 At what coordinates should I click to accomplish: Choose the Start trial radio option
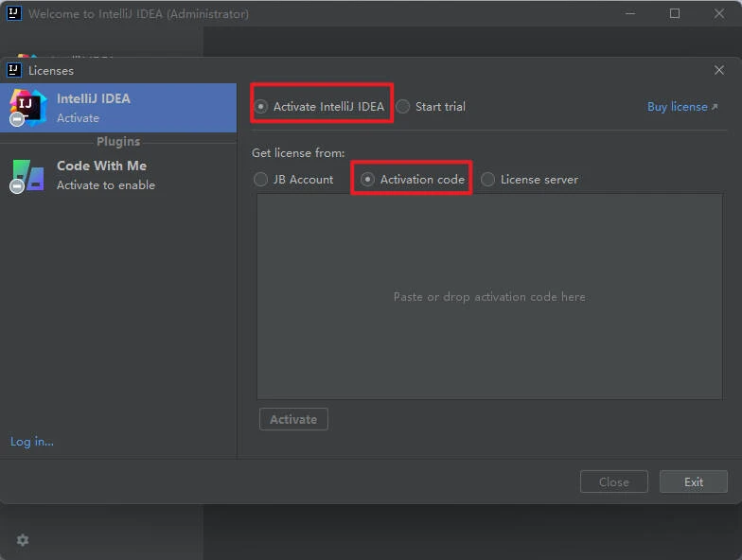[x=403, y=107]
